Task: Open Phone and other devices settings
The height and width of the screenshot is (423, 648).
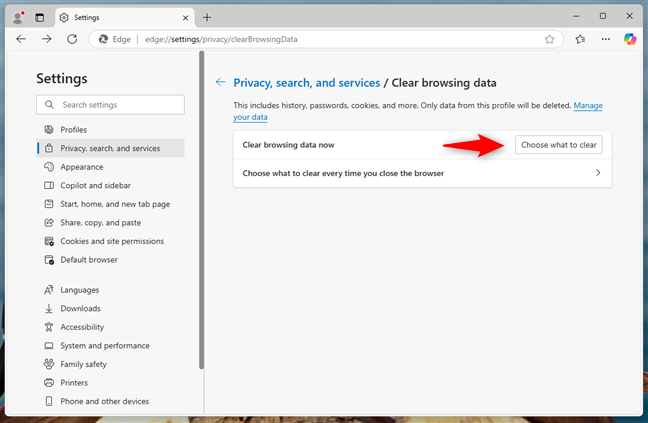Action: pos(110,402)
